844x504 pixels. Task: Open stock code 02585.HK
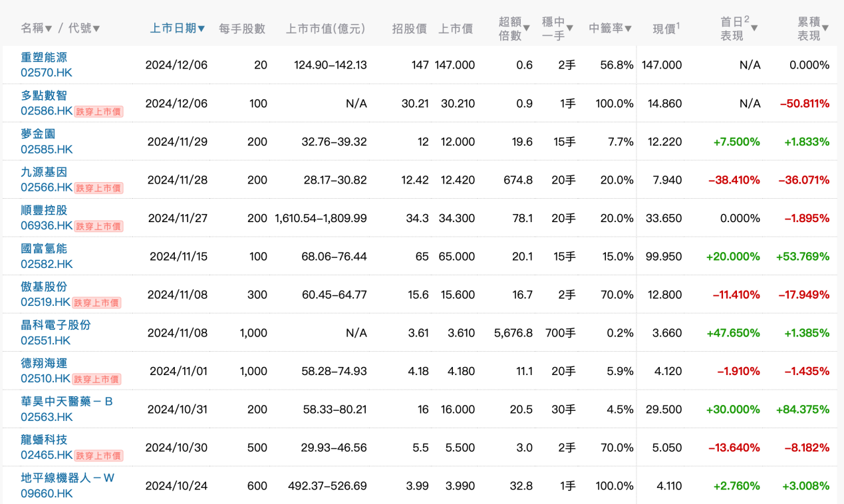(x=47, y=149)
